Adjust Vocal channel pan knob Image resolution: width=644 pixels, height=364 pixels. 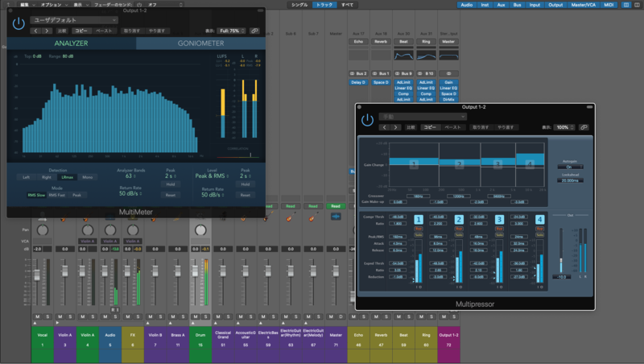(x=43, y=230)
